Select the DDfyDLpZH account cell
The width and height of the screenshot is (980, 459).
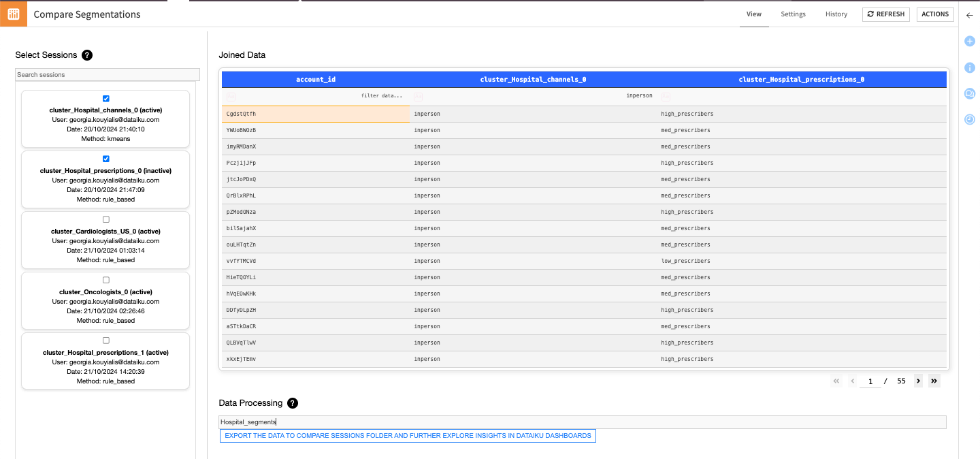tap(316, 311)
